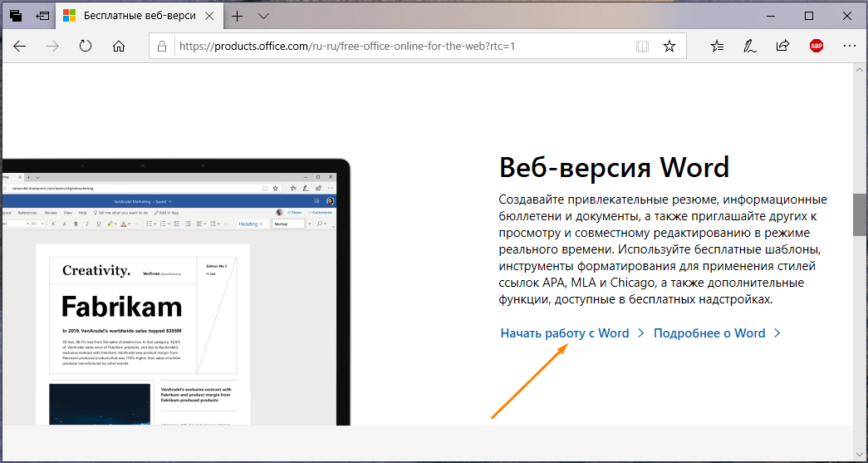
Task: Close the Бесплатные веб-верси tab
Action: pos(209,16)
